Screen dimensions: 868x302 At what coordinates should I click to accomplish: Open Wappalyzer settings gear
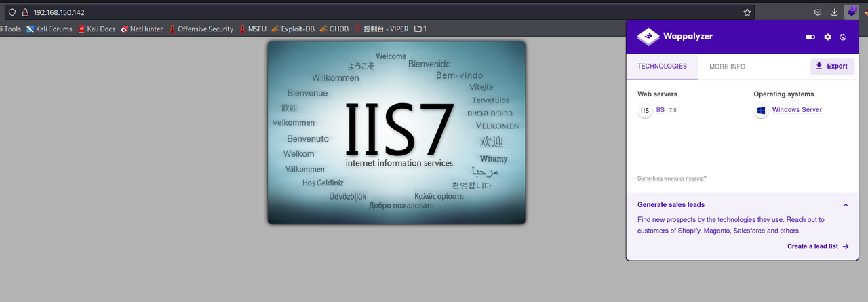click(x=827, y=37)
